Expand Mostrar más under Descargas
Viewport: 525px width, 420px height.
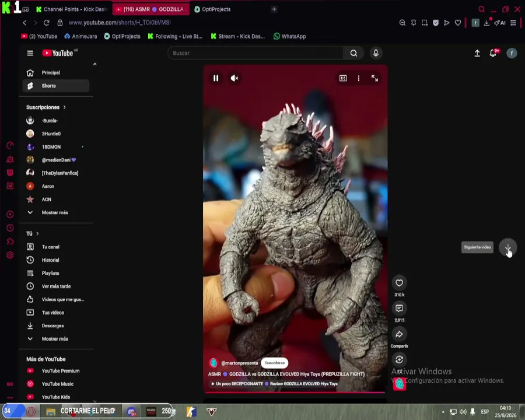point(56,339)
